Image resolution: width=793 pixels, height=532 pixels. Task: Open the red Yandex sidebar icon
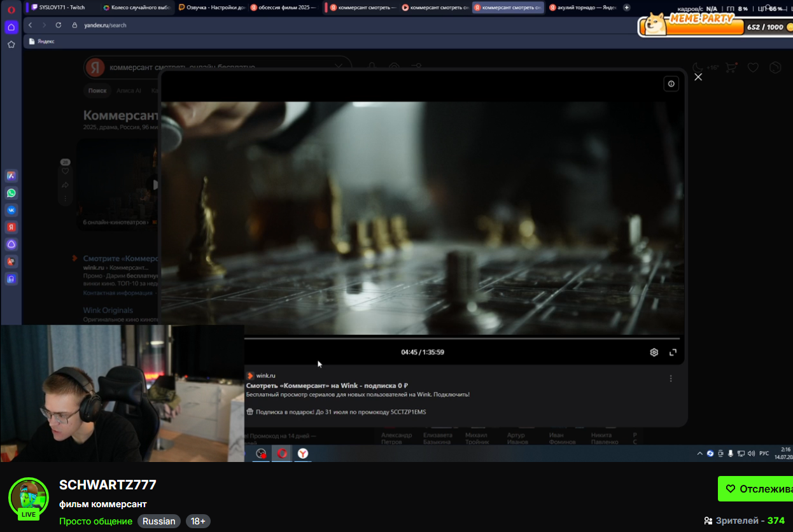11,227
